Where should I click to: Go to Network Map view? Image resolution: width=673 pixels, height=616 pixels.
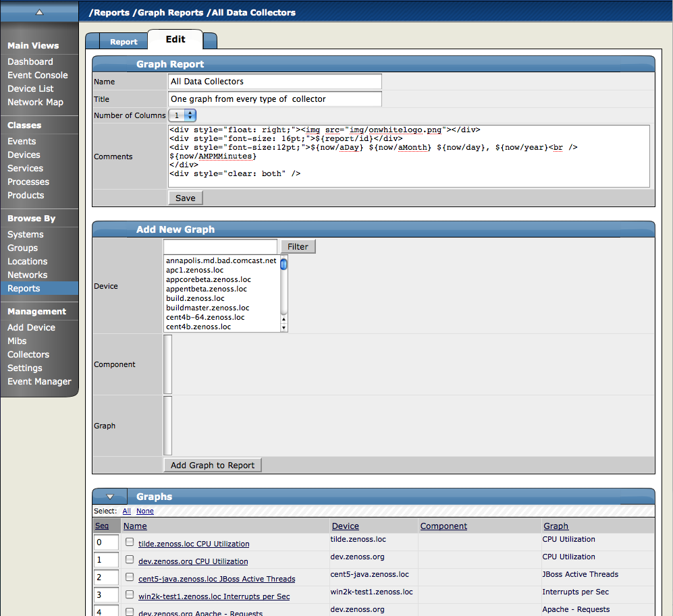pyautogui.click(x=35, y=102)
